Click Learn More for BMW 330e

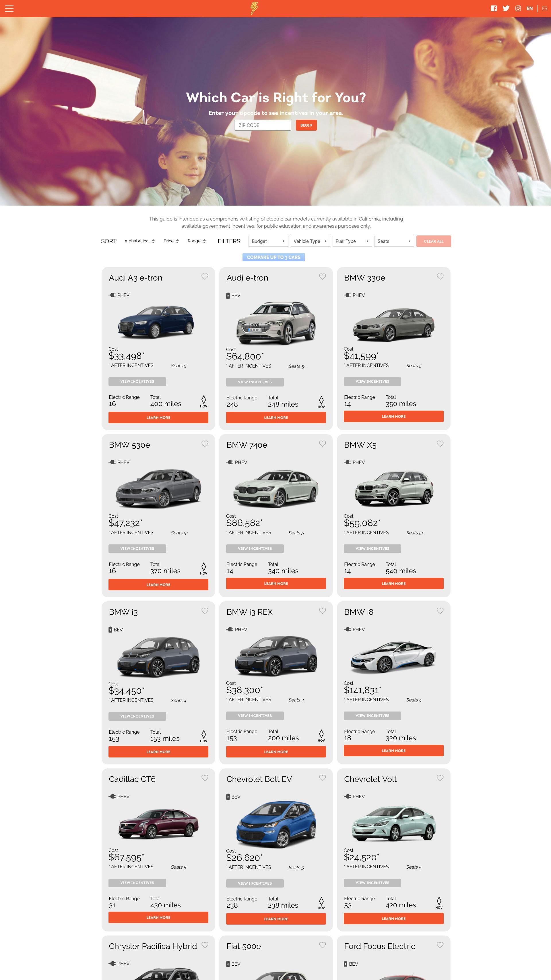[x=393, y=416]
